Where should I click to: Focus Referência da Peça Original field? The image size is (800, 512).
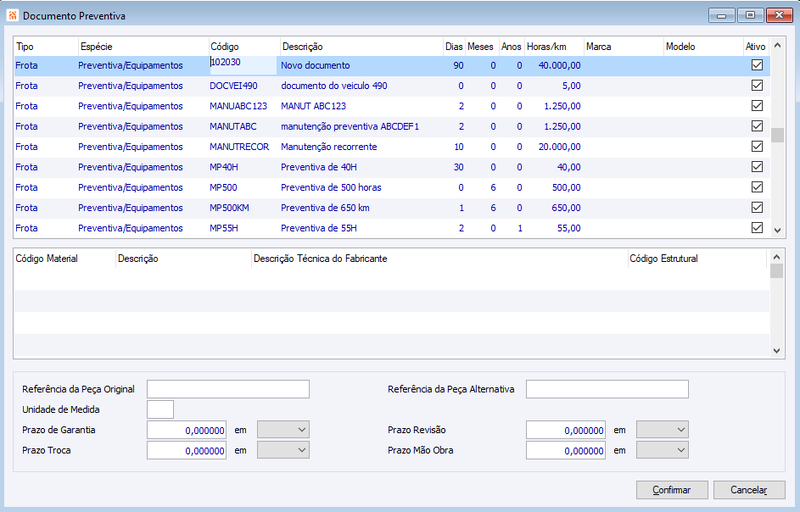coord(228,389)
